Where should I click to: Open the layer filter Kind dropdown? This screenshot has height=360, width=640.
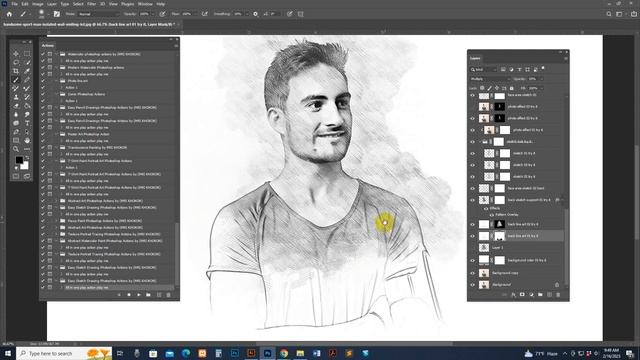tap(483, 69)
